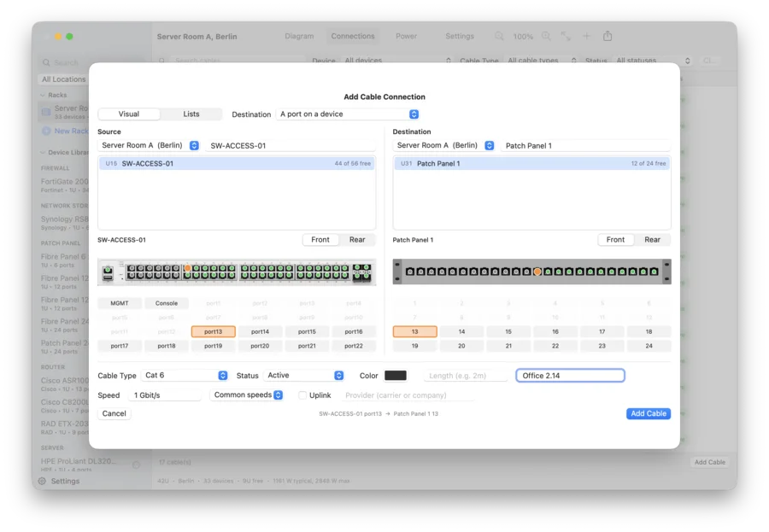The width and height of the screenshot is (769, 532).
Task: Click patch panel port 24 button
Action: click(x=649, y=346)
